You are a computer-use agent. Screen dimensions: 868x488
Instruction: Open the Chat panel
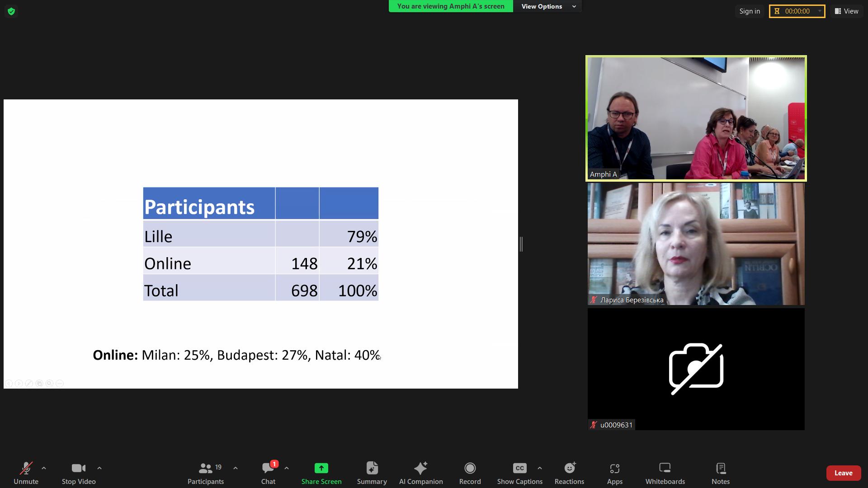pyautogui.click(x=268, y=473)
